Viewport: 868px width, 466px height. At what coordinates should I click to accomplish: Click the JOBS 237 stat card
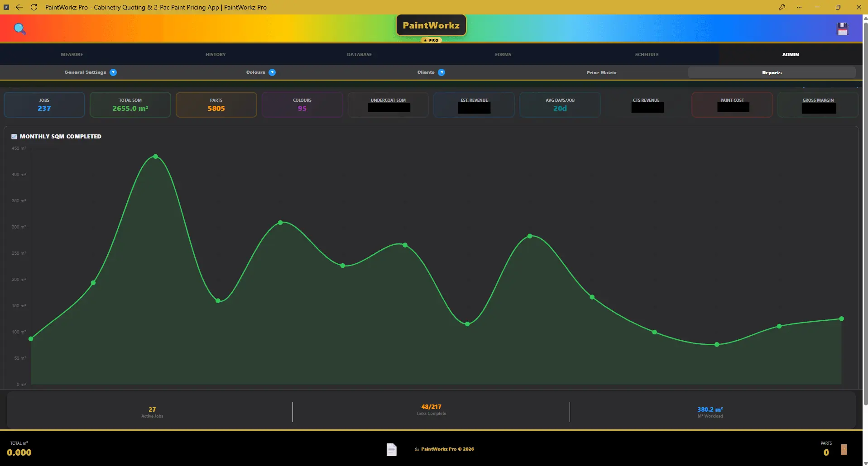pos(44,105)
